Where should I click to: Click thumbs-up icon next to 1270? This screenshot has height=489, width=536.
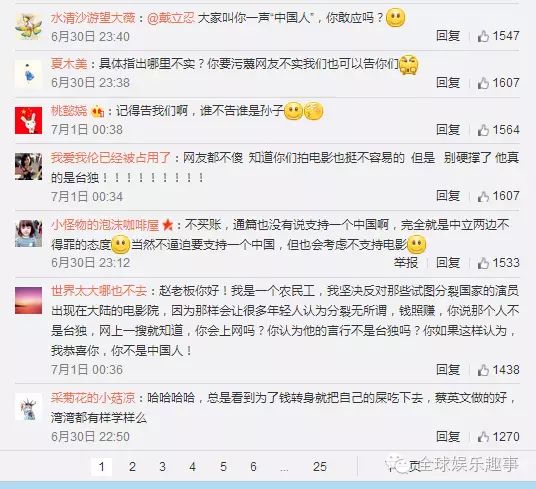(483, 437)
